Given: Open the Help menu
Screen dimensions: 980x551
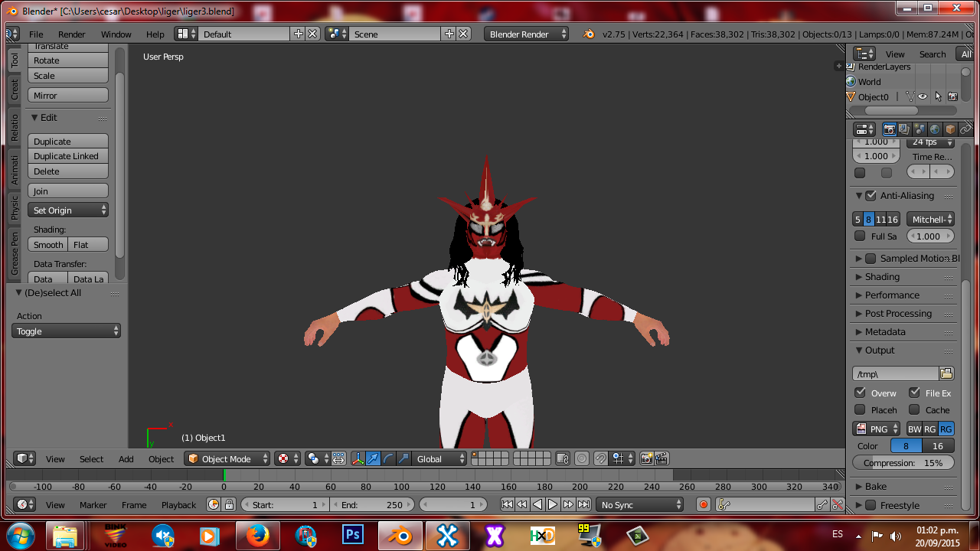Looking at the screenshot, I should (x=155, y=34).
